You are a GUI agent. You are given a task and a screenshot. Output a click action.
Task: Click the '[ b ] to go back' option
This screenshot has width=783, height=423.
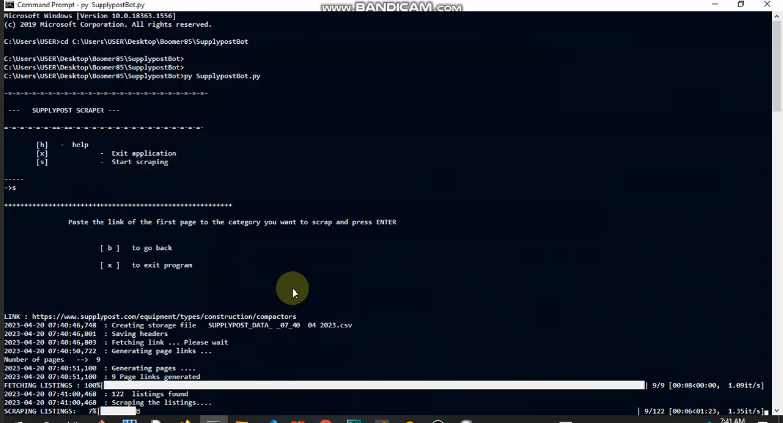coord(136,248)
